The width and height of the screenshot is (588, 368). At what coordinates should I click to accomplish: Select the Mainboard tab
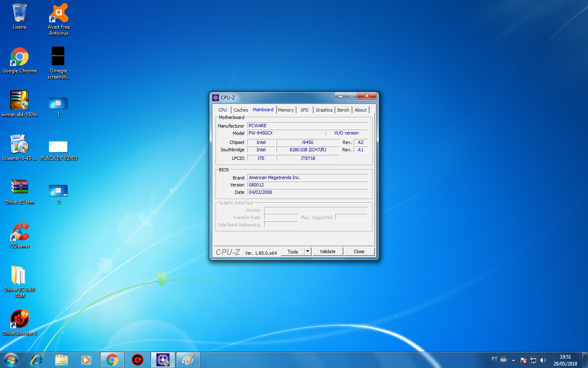(x=263, y=110)
